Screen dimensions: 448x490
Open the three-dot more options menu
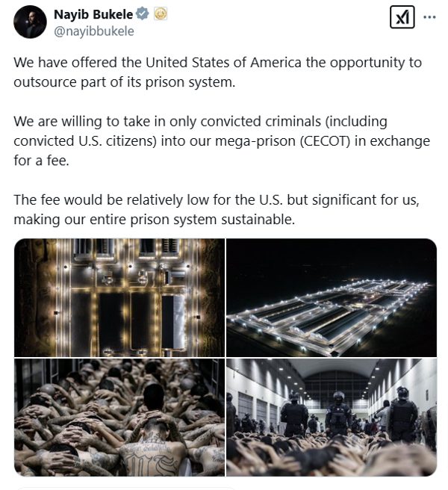coord(429,17)
